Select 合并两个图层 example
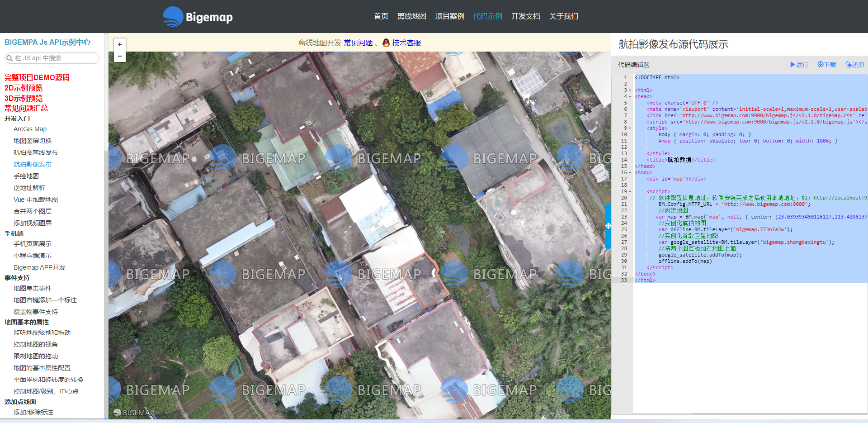Viewport: 868px width, 423px height. coord(33,211)
